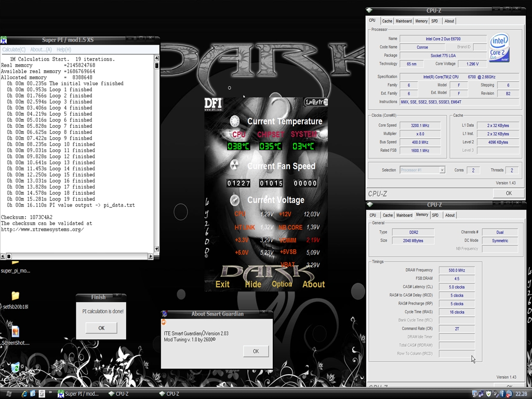
Task: Click the Core Speed 3200.1 MHz field
Action: pos(420,126)
